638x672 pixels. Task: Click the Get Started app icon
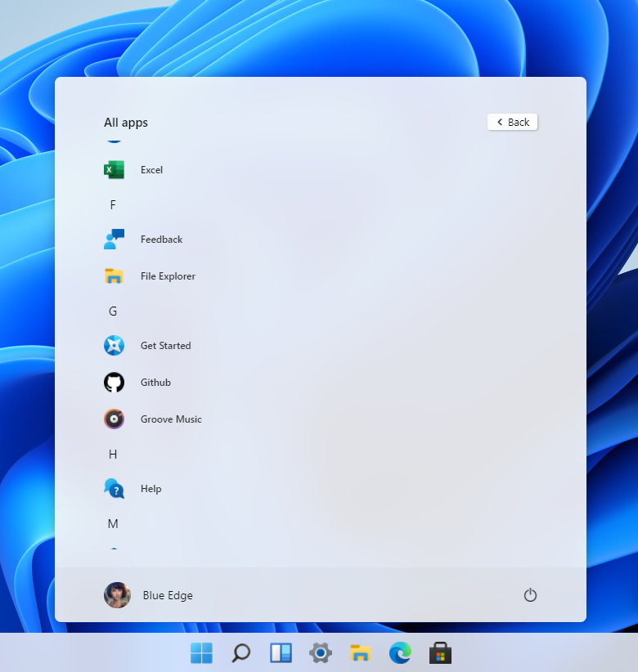114,346
